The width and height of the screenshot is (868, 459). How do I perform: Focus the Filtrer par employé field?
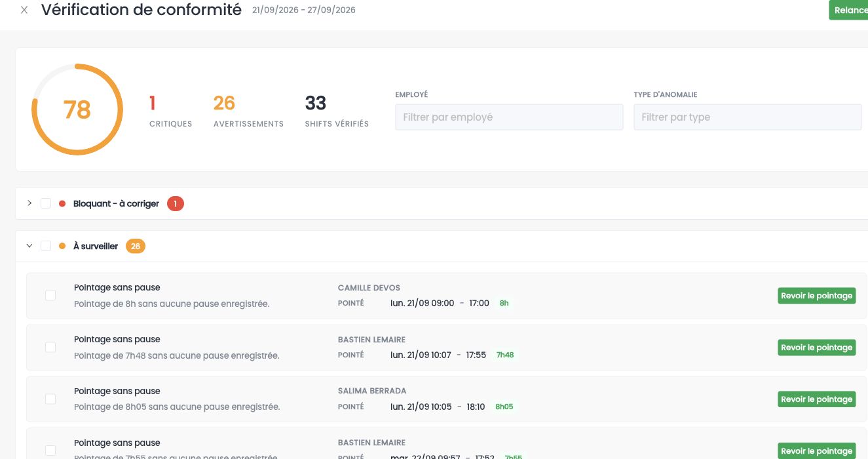point(509,117)
